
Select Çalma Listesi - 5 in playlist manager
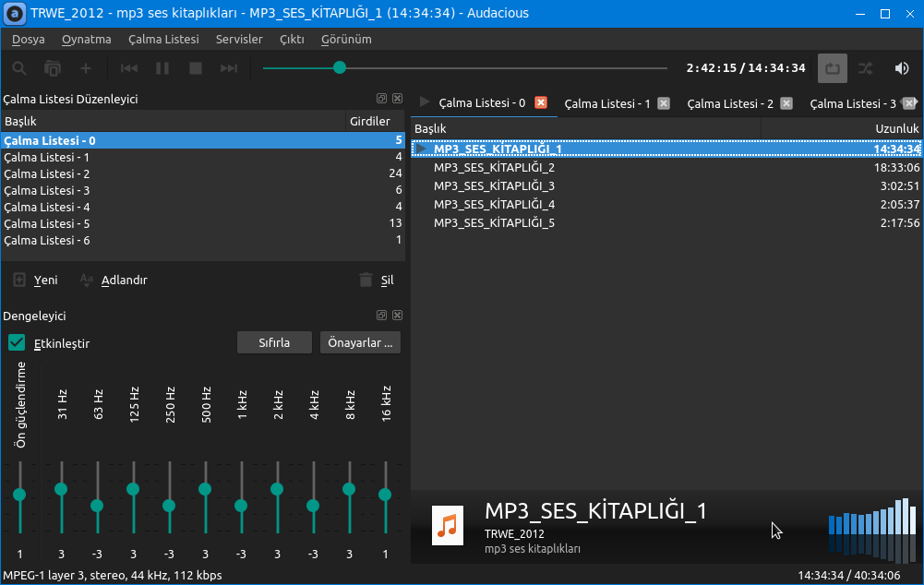click(x=203, y=223)
